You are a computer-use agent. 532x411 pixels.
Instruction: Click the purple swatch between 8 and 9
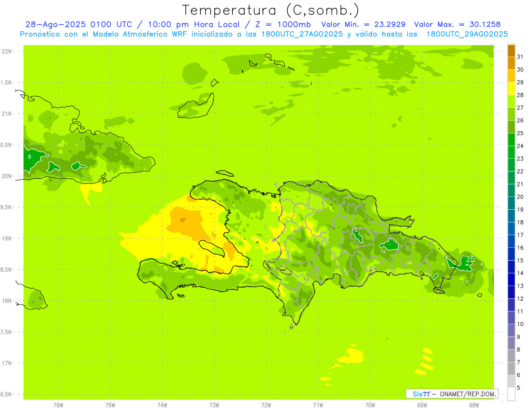511,343
